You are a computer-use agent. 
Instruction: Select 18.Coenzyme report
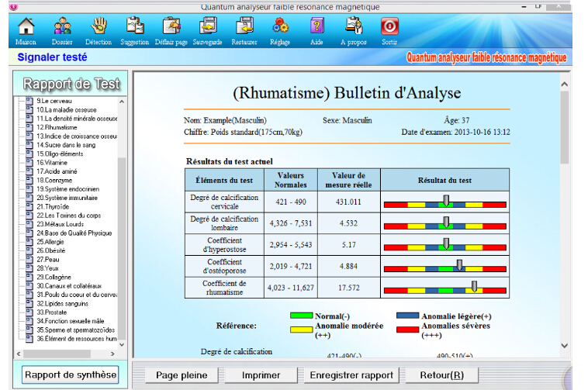54,180
